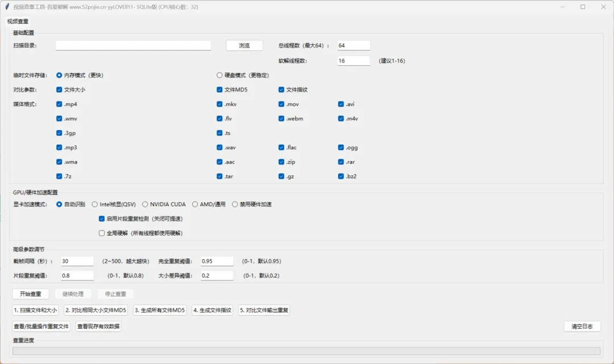
Task: Uncheck the .tar format checkbox
Action: coord(219,177)
